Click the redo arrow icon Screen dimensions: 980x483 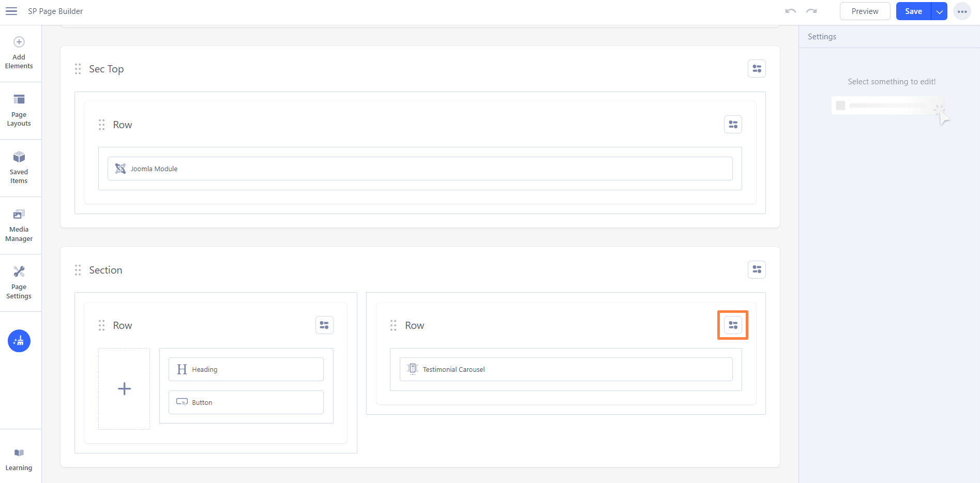811,11
